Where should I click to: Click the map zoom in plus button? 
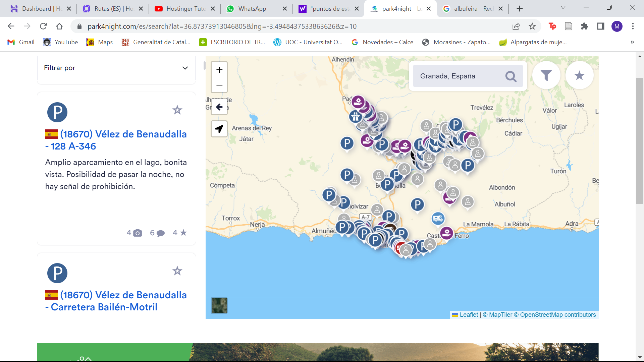219,70
